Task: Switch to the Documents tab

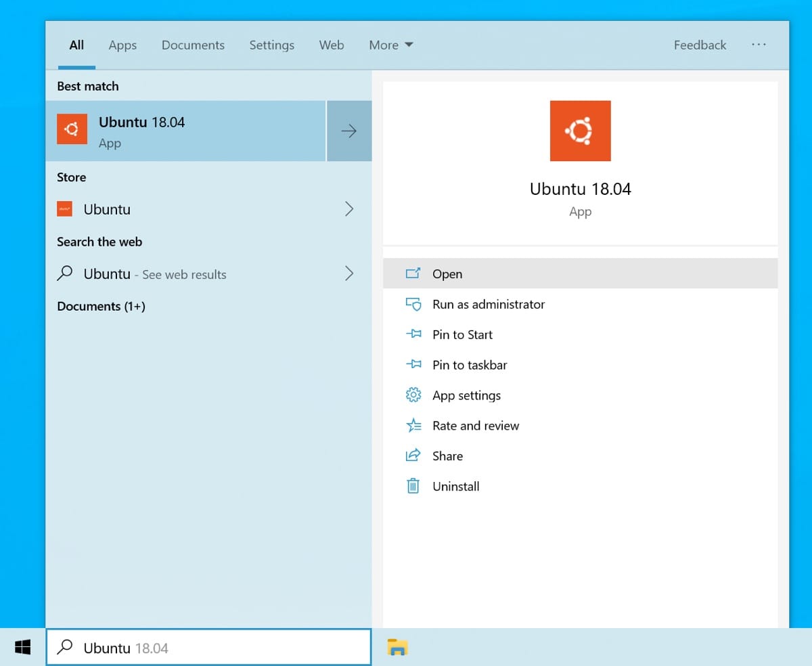Action: pyautogui.click(x=193, y=45)
